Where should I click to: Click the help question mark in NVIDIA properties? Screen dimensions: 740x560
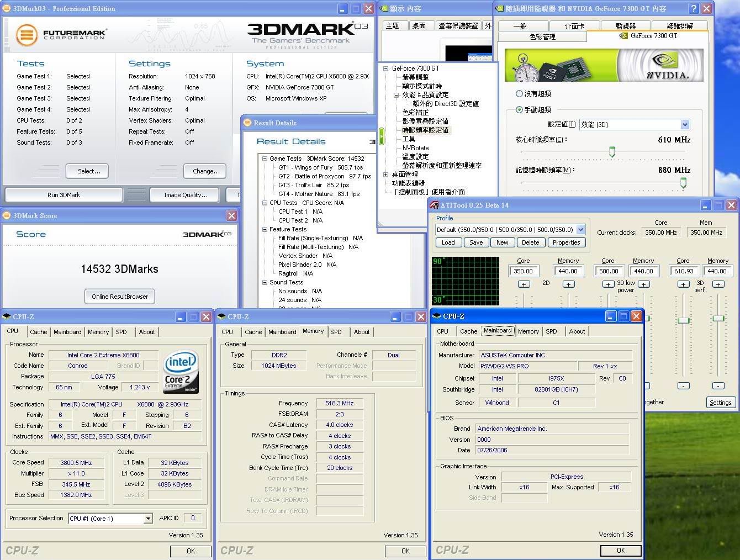point(694,8)
